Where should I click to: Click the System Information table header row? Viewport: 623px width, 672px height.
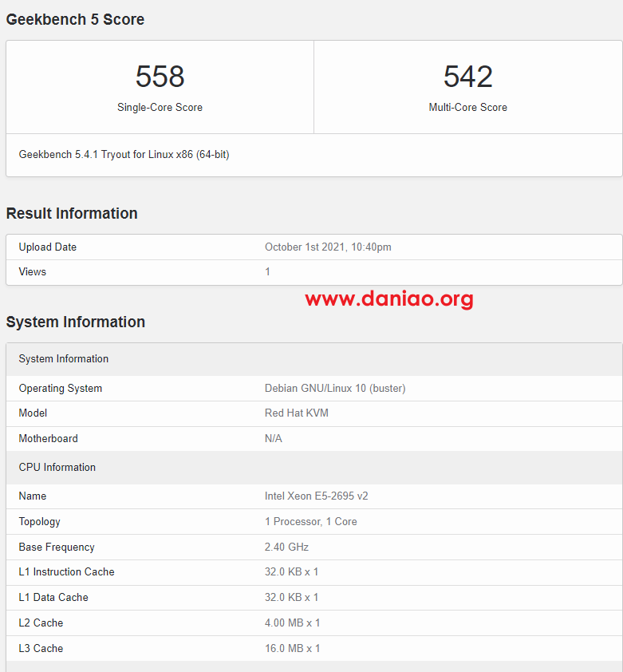click(x=314, y=359)
